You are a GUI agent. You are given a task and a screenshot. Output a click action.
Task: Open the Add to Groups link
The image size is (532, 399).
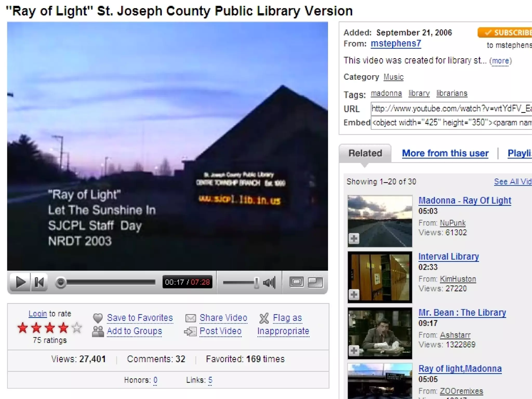(134, 331)
